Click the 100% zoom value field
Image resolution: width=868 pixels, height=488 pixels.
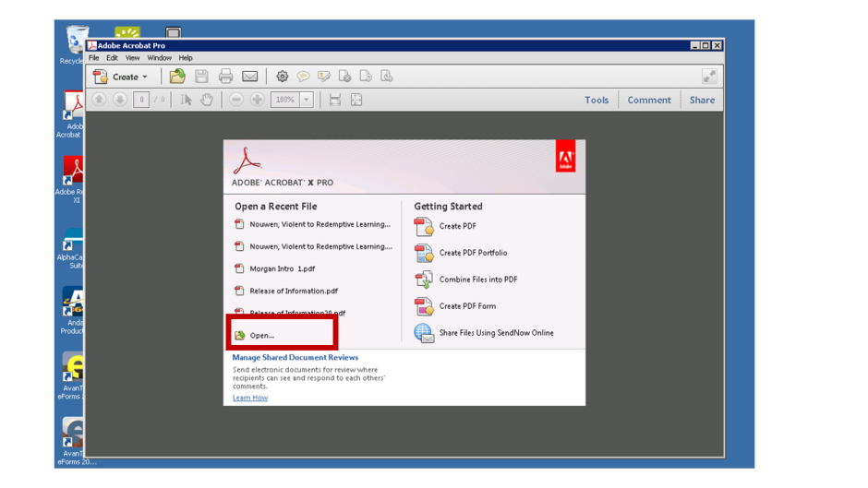pos(285,100)
